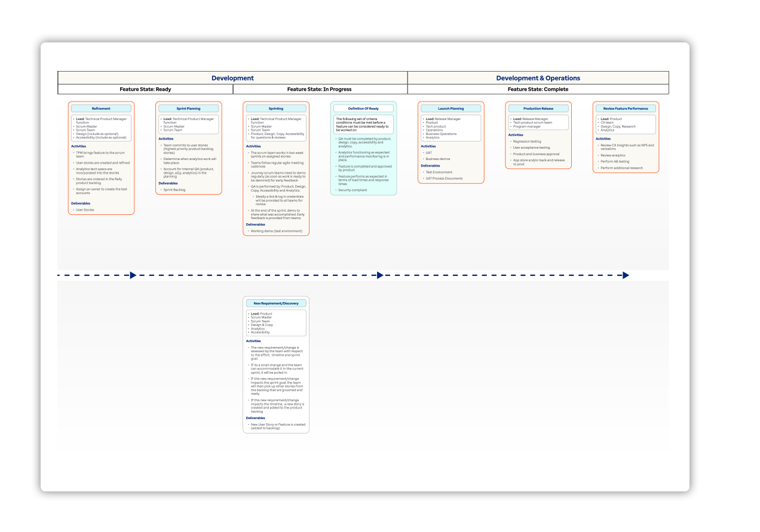Click the "Perform AB testing" activity
The height and width of the screenshot is (532, 760).
click(615, 161)
